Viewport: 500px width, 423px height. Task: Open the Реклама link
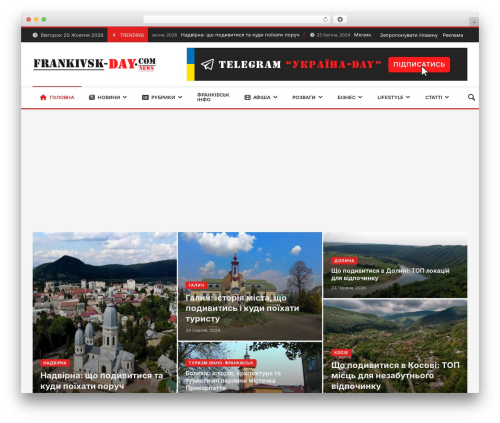[453, 35]
